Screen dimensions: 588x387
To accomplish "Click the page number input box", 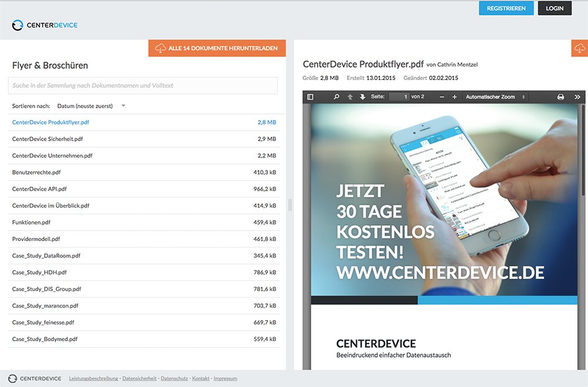I will [399, 97].
